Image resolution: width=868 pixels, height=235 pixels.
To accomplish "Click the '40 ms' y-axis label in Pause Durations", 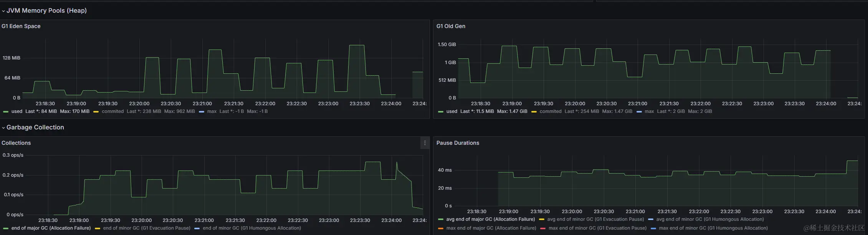I will (x=445, y=170).
